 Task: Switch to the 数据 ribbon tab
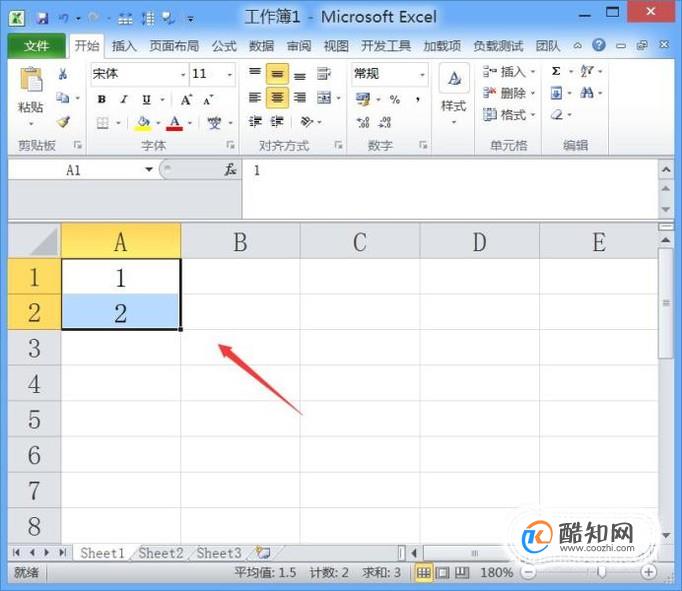click(x=261, y=46)
